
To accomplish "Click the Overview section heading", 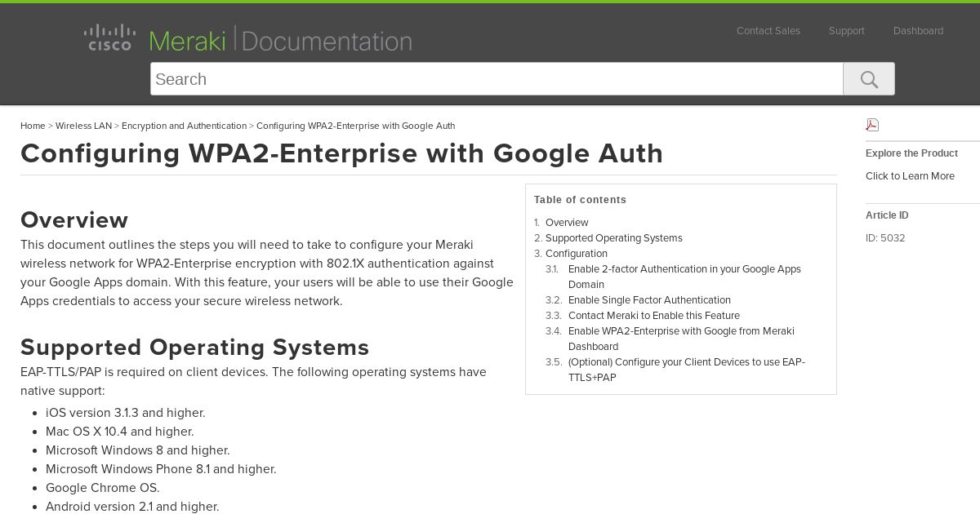I will point(74,220).
